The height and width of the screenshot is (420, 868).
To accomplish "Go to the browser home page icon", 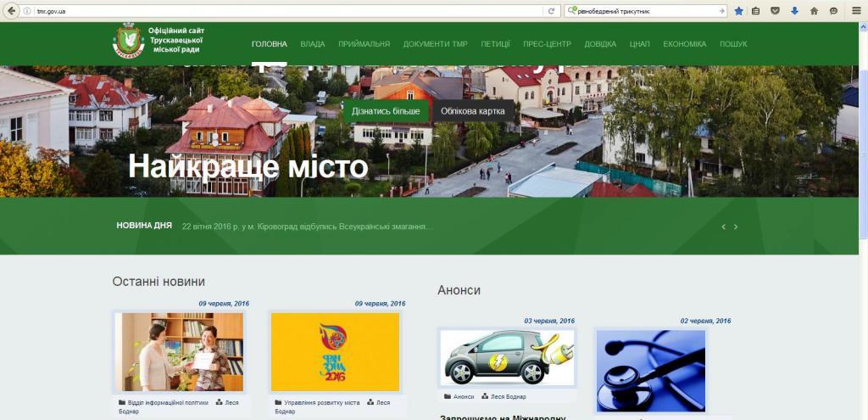I will (814, 11).
